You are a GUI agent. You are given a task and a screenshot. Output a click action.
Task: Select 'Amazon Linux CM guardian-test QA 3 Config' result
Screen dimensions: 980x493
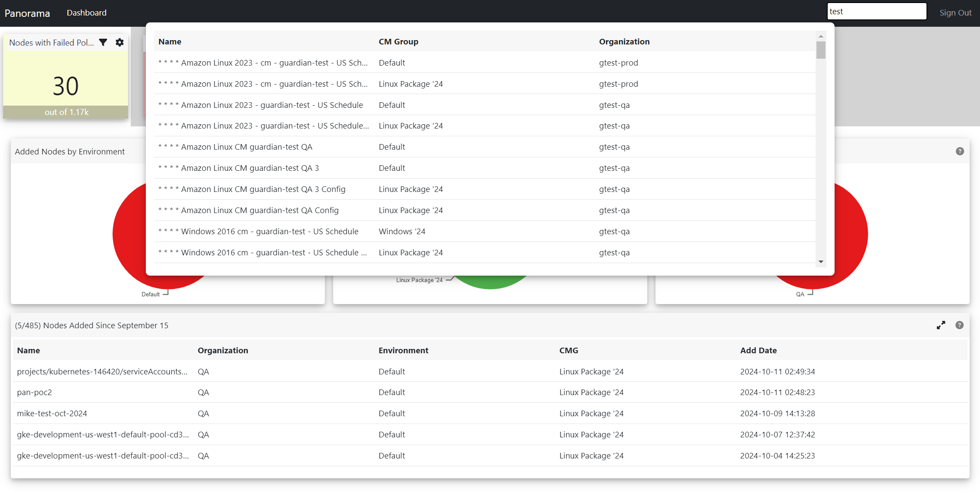(x=485, y=189)
